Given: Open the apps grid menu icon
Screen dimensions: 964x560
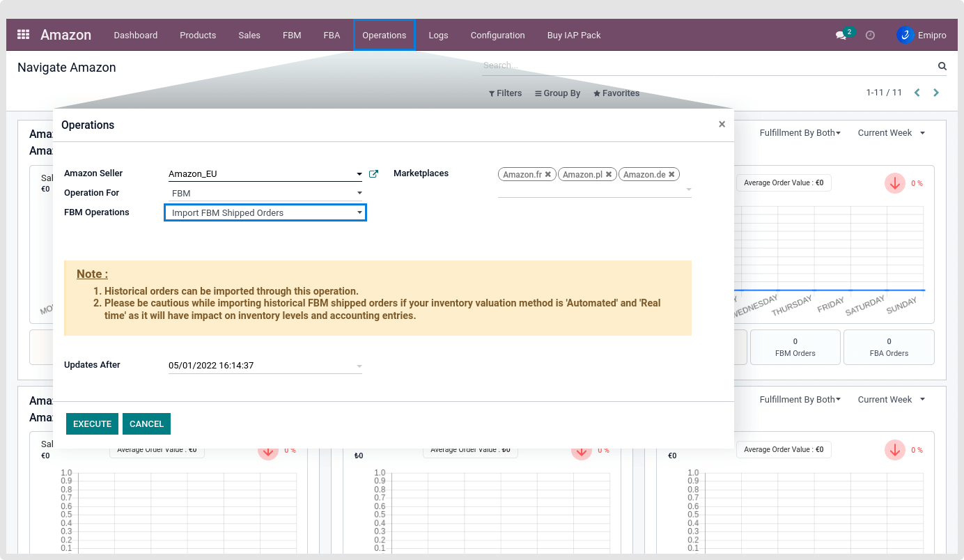Looking at the screenshot, I should point(23,35).
